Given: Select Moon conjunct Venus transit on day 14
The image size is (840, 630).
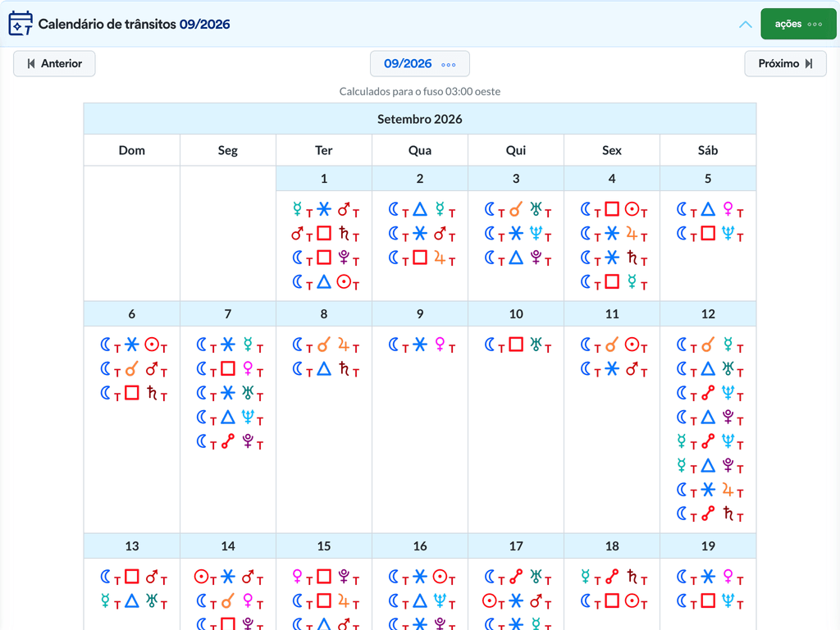Looking at the screenshot, I should pos(230,601).
